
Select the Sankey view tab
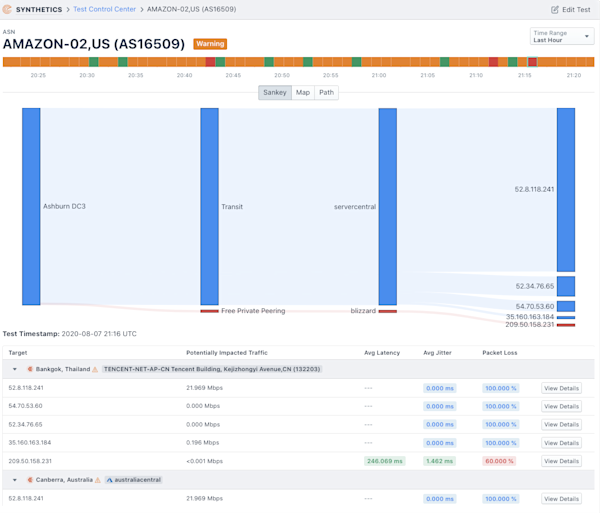coord(275,93)
